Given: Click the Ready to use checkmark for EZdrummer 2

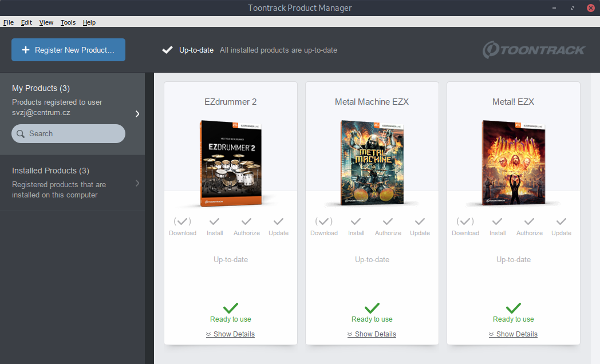Looking at the screenshot, I should (230, 307).
